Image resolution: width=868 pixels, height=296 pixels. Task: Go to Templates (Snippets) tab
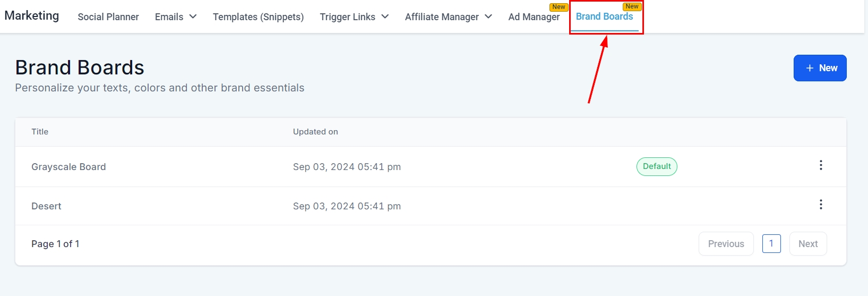pyautogui.click(x=258, y=17)
